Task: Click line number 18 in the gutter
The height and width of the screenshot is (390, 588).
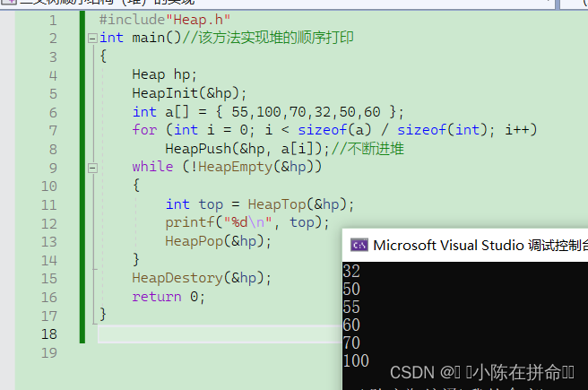Action: tap(49, 334)
